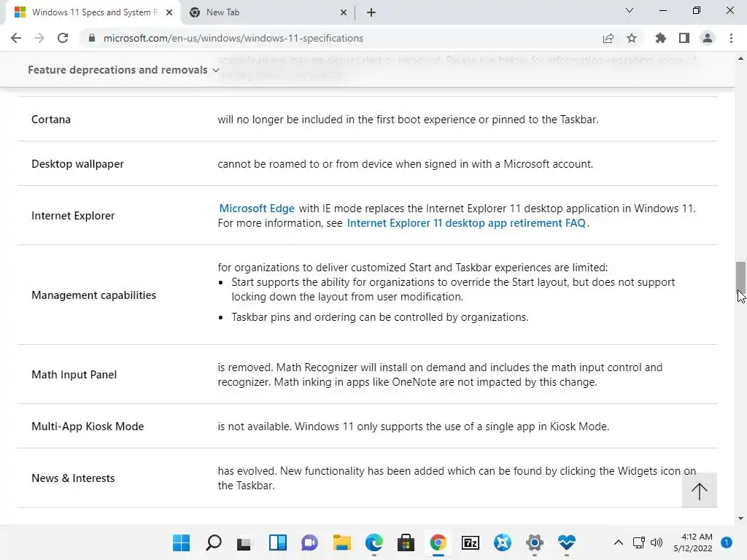Open File Explorer from taskbar
This screenshot has width=747, height=560.
tap(341, 542)
